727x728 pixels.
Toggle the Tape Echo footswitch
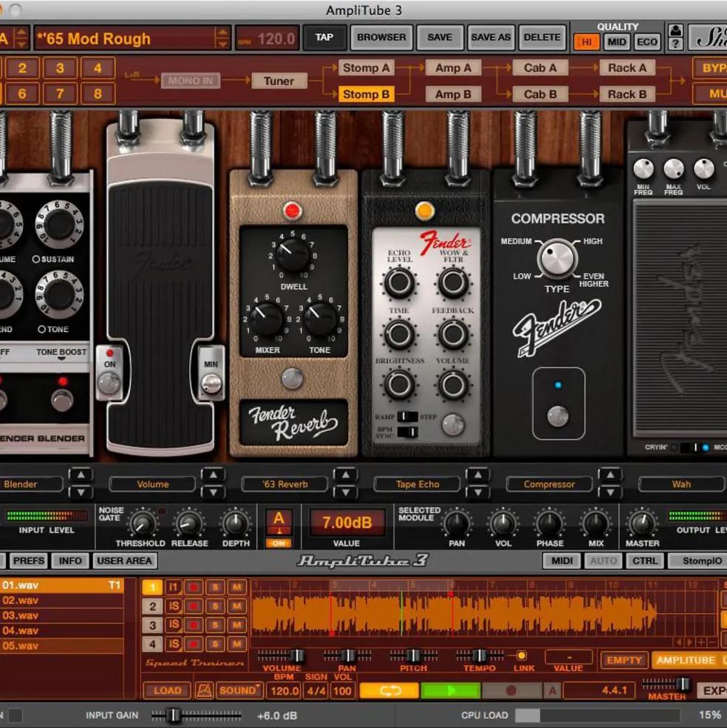tap(453, 424)
